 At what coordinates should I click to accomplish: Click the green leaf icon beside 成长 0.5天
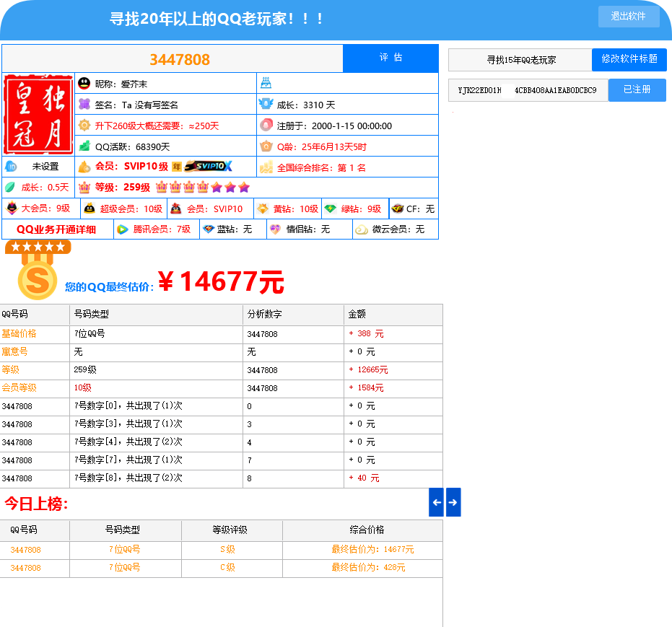pos(10,187)
